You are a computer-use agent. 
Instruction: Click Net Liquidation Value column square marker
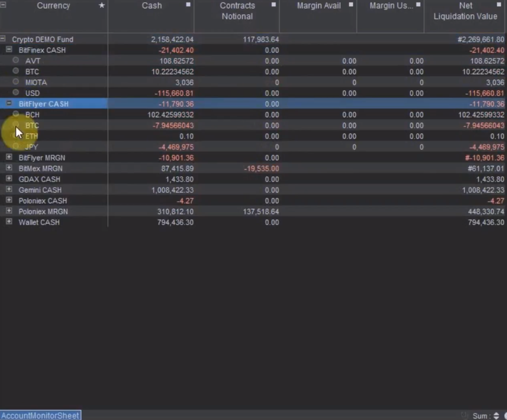499,5
